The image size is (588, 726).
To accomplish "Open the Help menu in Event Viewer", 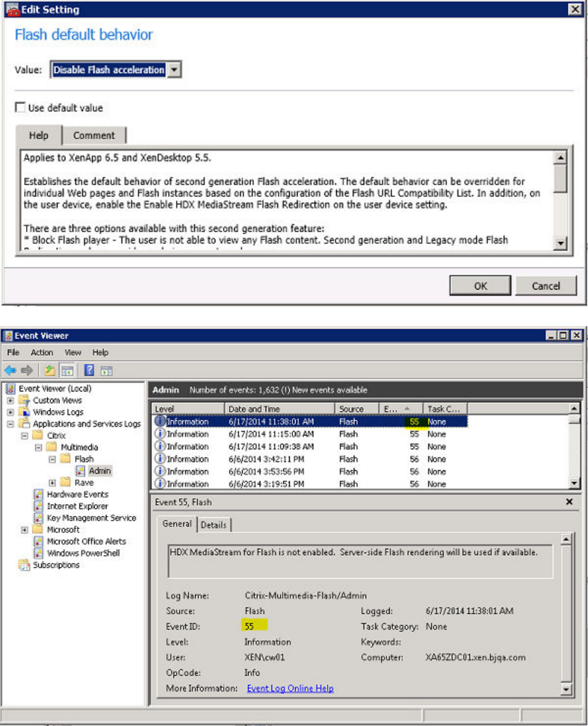I will click(100, 352).
